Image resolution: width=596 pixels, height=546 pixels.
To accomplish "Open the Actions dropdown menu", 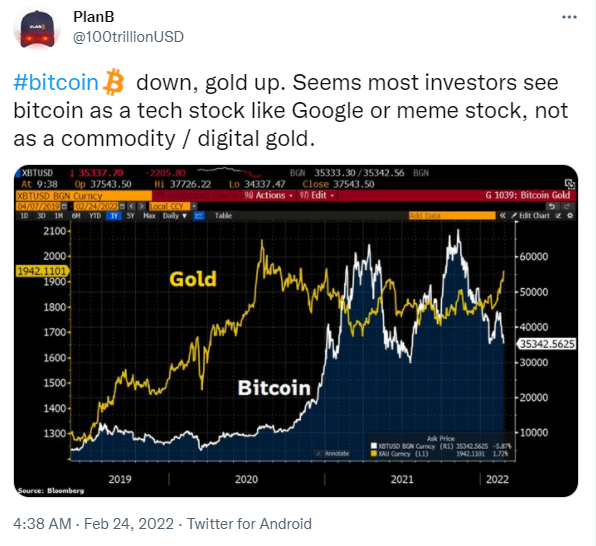I will (x=268, y=195).
